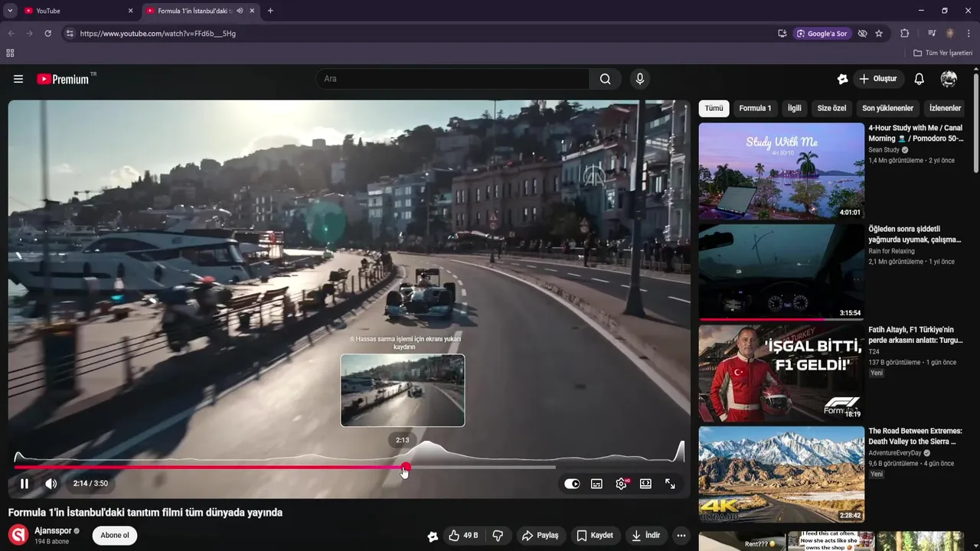
Task: Click the sparkle icon beside Oluştur
Action: click(842, 79)
